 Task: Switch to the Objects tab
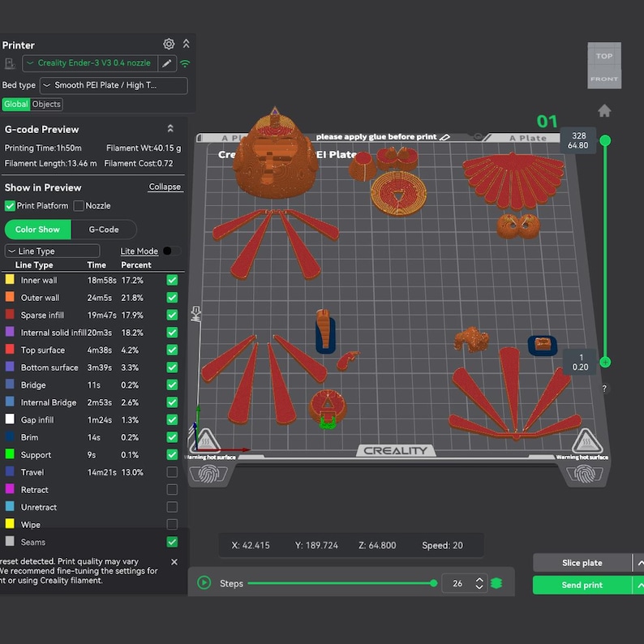[46, 105]
